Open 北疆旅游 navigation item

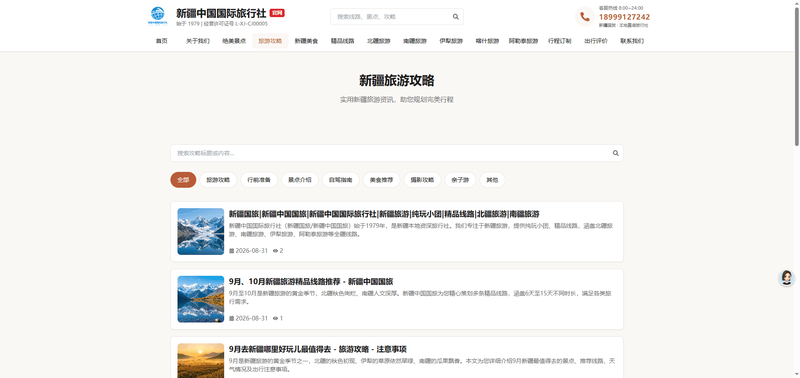click(379, 41)
